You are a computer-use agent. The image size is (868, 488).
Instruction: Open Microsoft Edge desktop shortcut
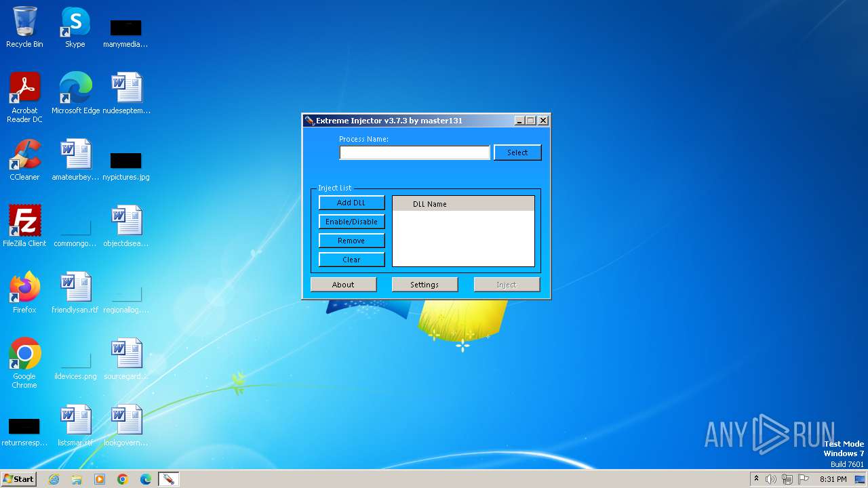(75, 93)
